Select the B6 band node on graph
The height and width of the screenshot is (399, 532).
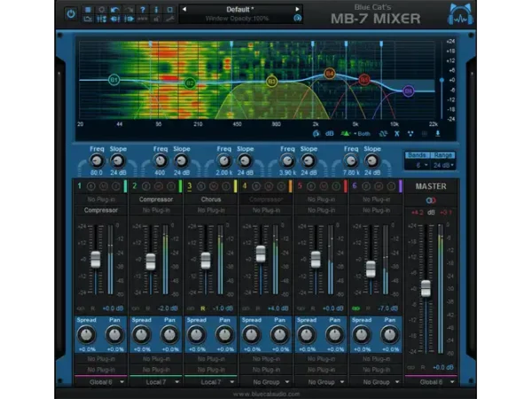click(x=409, y=91)
